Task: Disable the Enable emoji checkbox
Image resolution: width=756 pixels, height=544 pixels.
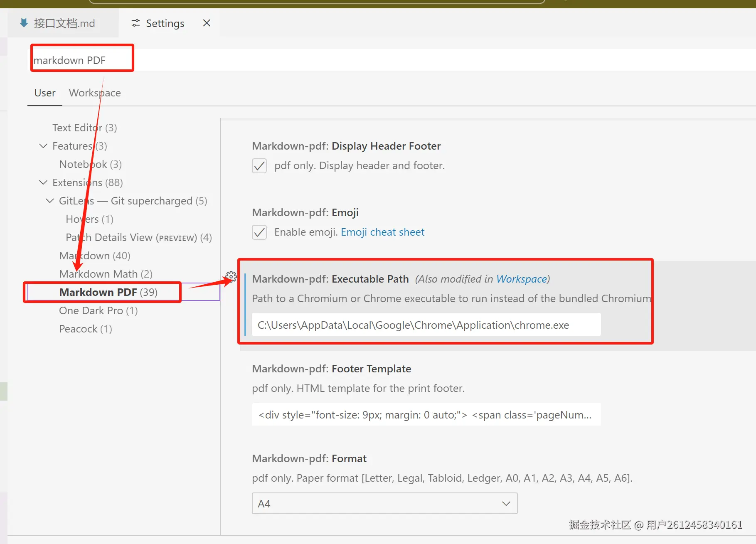Action: click(x=259, y=232)
